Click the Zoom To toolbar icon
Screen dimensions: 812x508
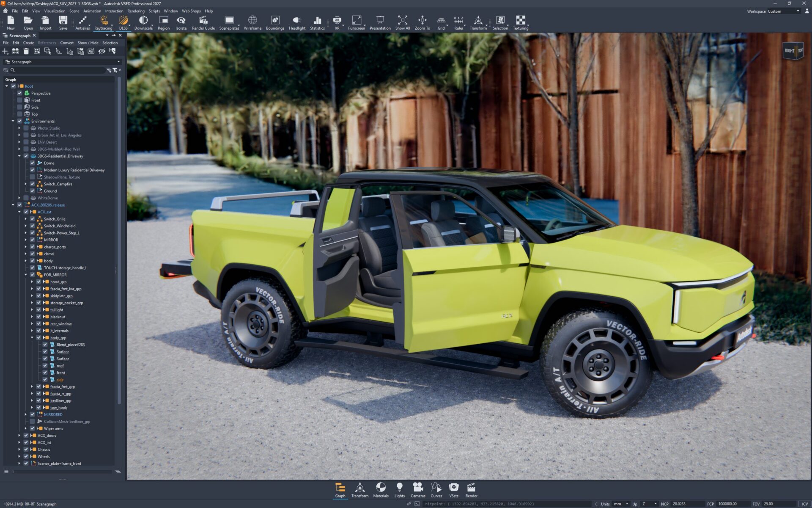422,23
